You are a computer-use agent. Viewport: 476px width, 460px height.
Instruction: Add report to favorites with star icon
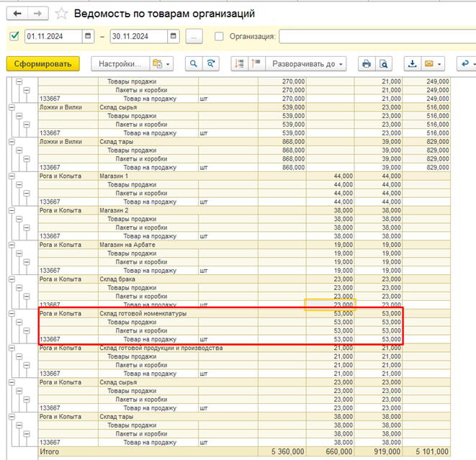click(62, 14)
